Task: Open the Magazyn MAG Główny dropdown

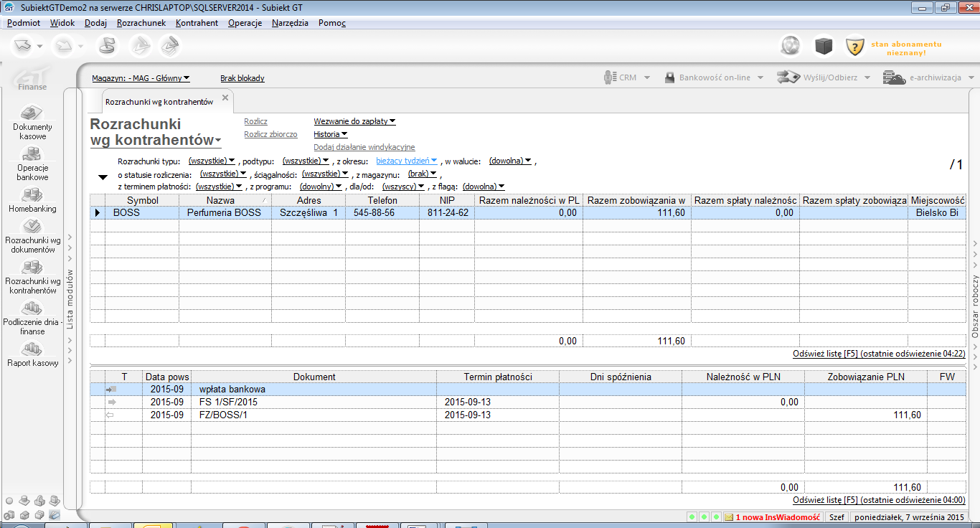Action: click(141, 78)
